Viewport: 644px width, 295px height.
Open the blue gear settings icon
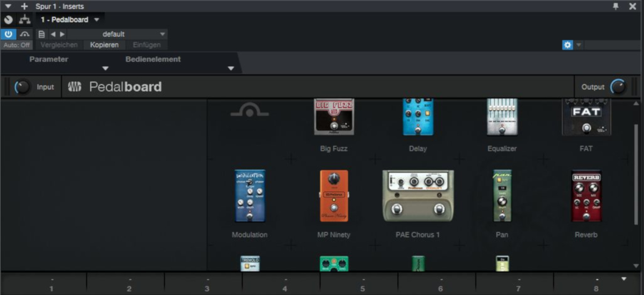click(567, 45)
